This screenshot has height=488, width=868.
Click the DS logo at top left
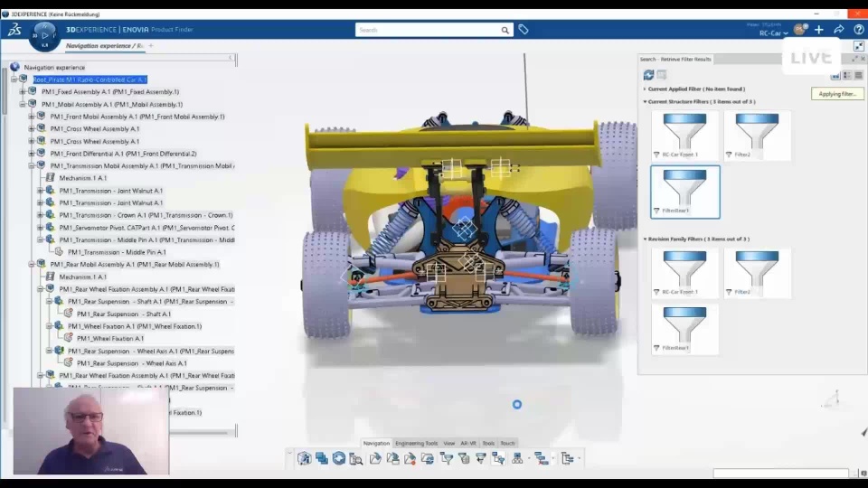(x=14, y=30)
